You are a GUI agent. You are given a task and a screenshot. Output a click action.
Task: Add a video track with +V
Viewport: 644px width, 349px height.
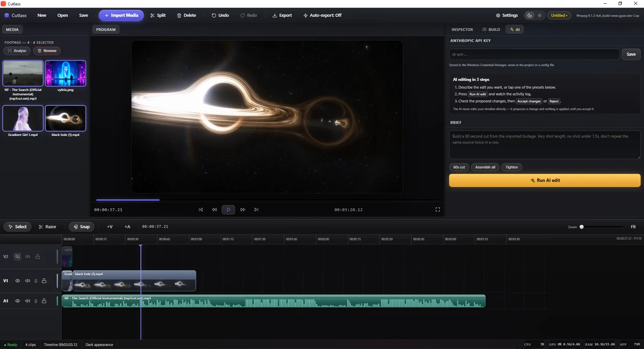tap(109, 227)
